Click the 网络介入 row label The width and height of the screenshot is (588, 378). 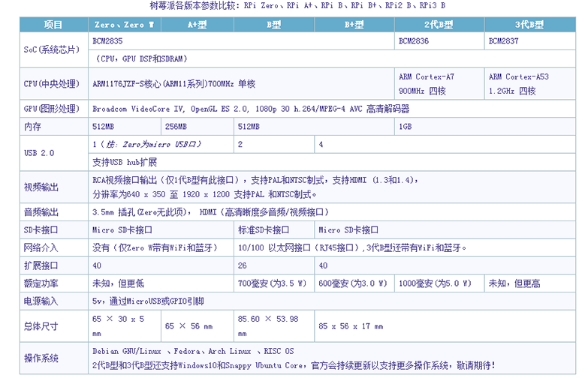[54, 247]
